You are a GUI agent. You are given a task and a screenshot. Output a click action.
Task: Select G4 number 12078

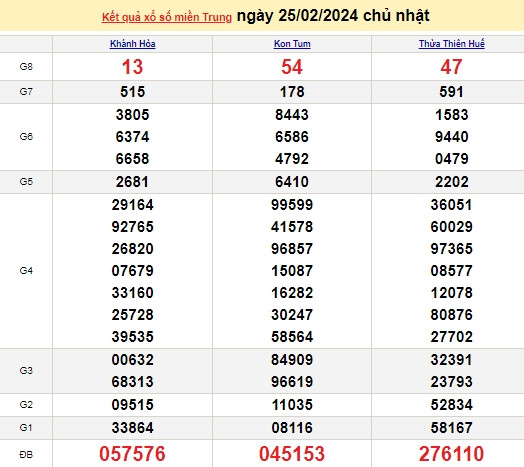point(451,293)
